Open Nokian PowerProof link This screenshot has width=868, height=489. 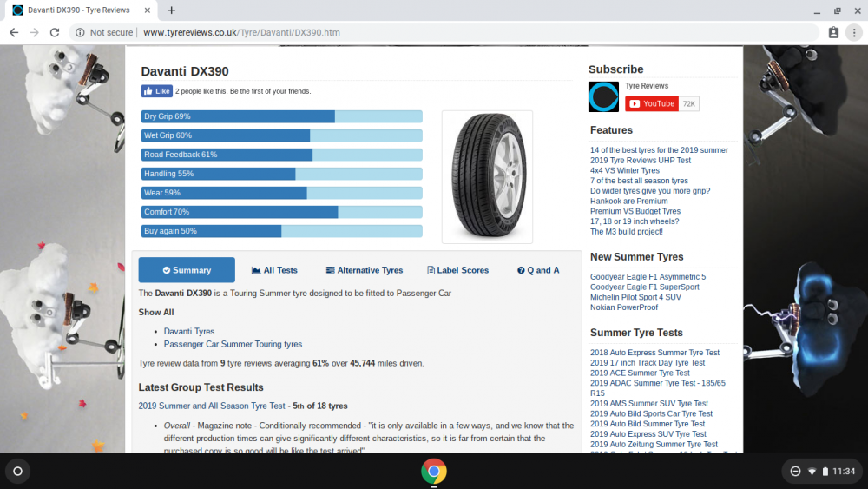coord(624,307)
